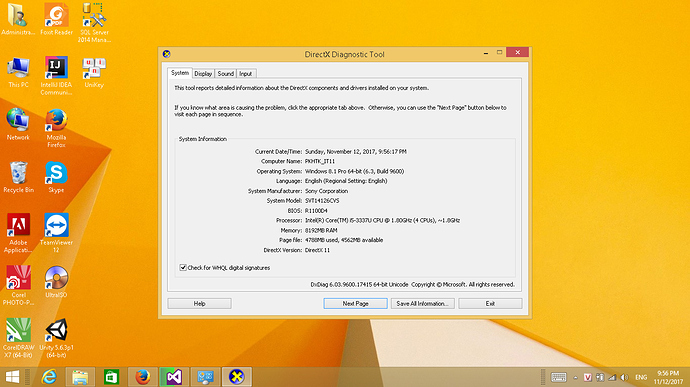This screenshot has height=387, width=690.
Task: Open the Foxit Reader desktop icon
Action: coord(56,19)
